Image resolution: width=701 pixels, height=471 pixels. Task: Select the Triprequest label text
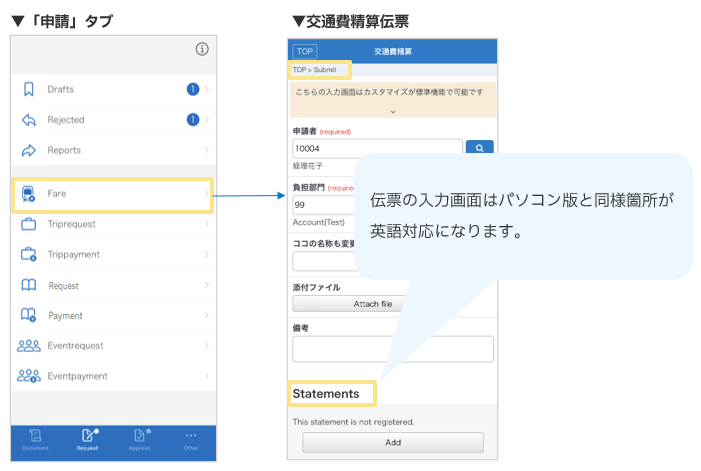tap(72, 224)
